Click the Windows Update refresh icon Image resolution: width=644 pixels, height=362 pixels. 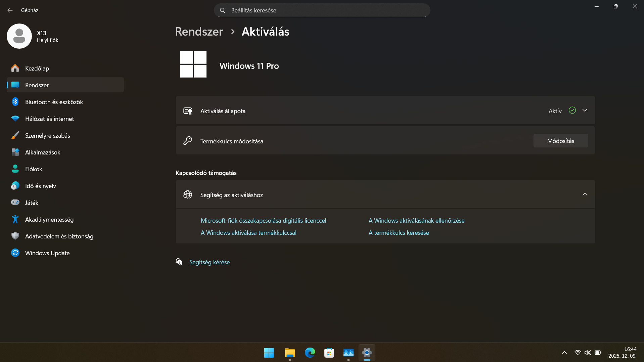[x=15, y=253]
